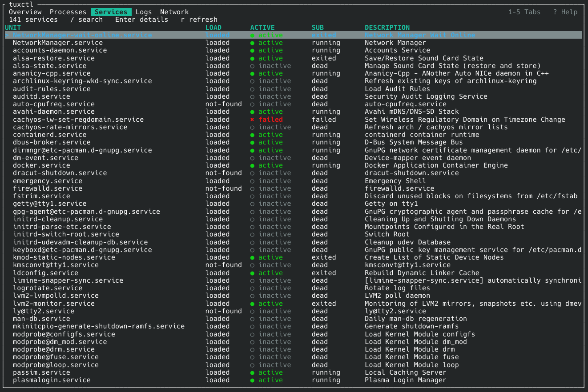Click the r refresh hint
588x392 pixels.
click(x=199, y=20)
